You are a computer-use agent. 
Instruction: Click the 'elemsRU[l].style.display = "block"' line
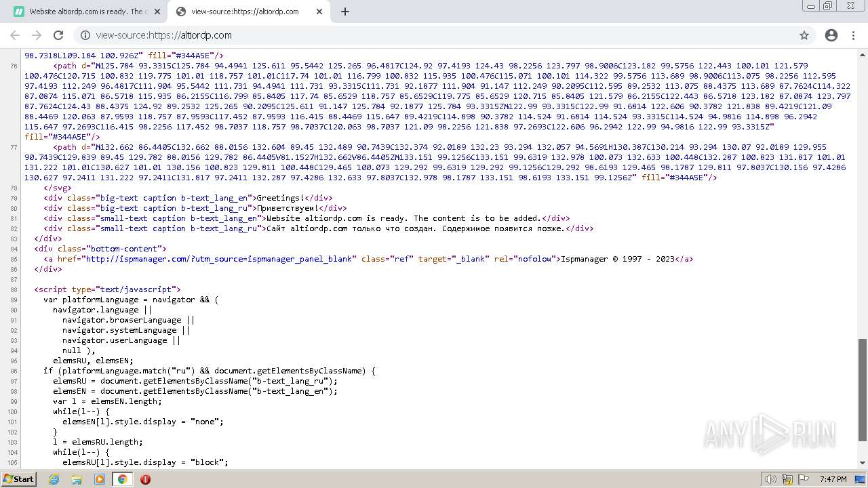[x=145, y=462]
